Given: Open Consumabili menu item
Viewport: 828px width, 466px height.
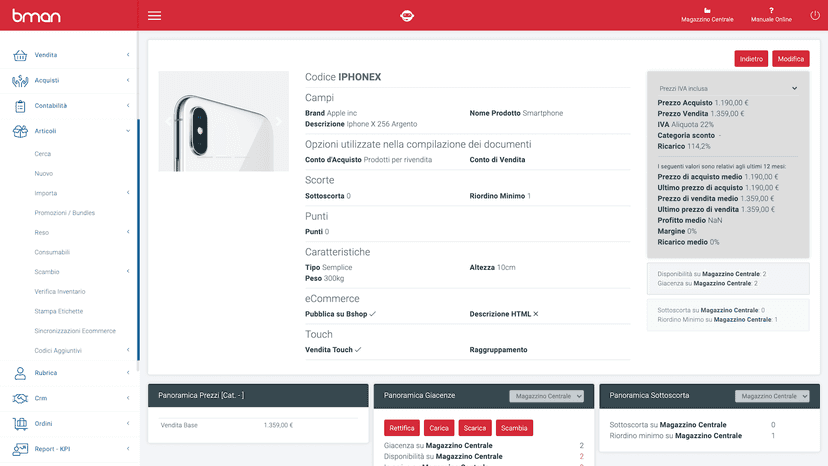Looking at the screenshot, I should click(52, 252).
